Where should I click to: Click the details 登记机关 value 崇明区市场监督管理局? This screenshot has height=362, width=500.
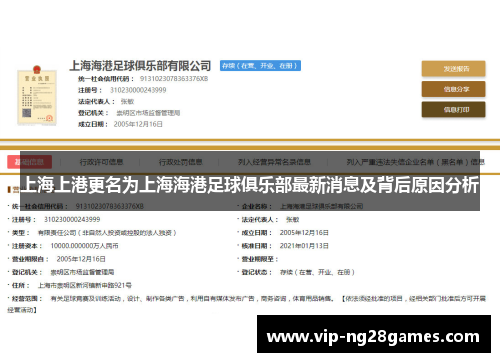click(82, 272)
